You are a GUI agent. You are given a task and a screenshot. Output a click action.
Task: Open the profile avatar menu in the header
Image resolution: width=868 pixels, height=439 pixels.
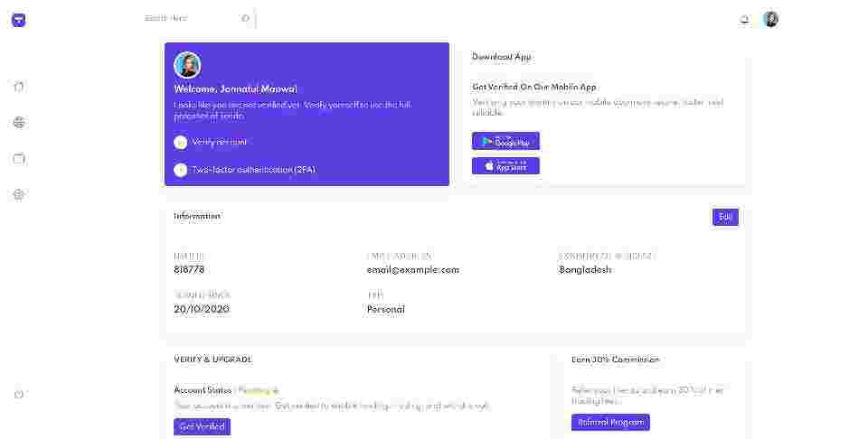(x=770, y=19)
